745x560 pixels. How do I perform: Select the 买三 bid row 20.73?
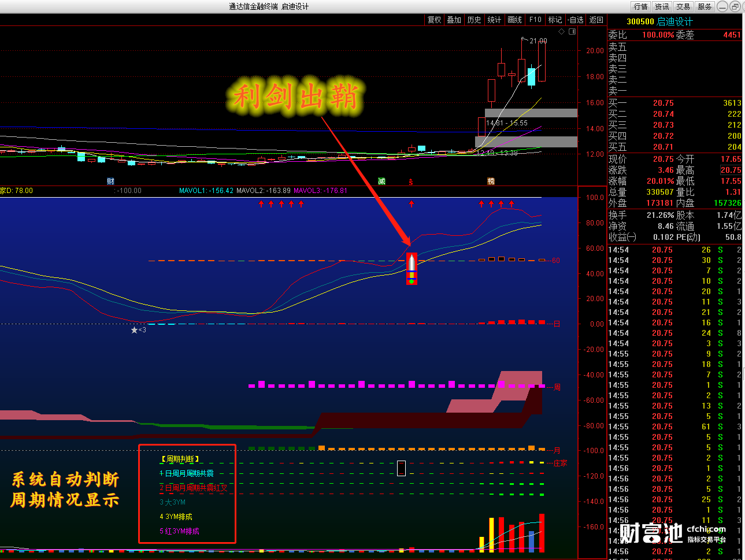(x=674, y=125)
